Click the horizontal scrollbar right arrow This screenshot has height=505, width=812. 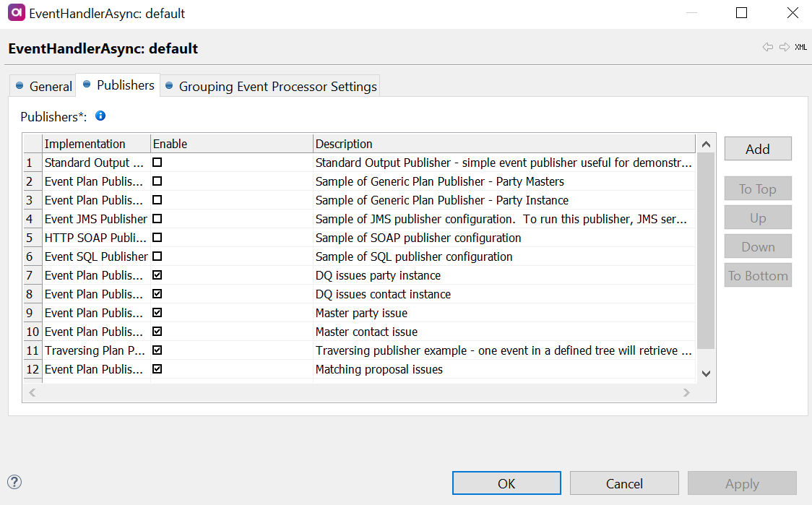coord(686,392)
